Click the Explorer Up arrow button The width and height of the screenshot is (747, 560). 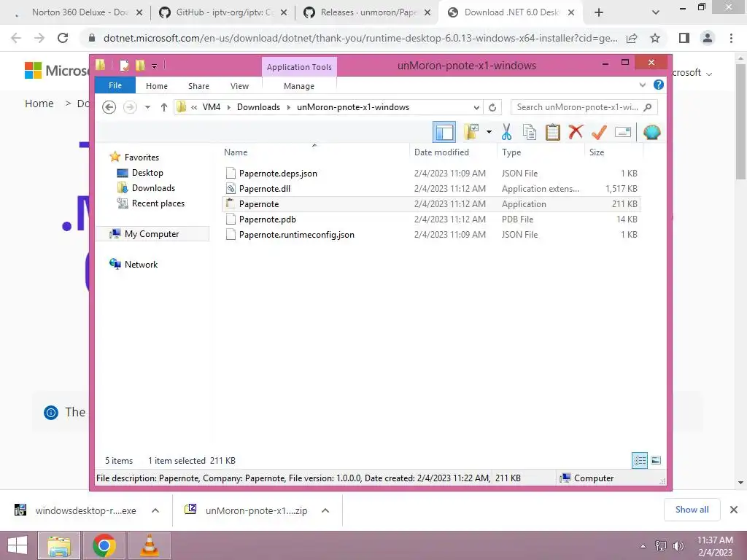point(164,107)
